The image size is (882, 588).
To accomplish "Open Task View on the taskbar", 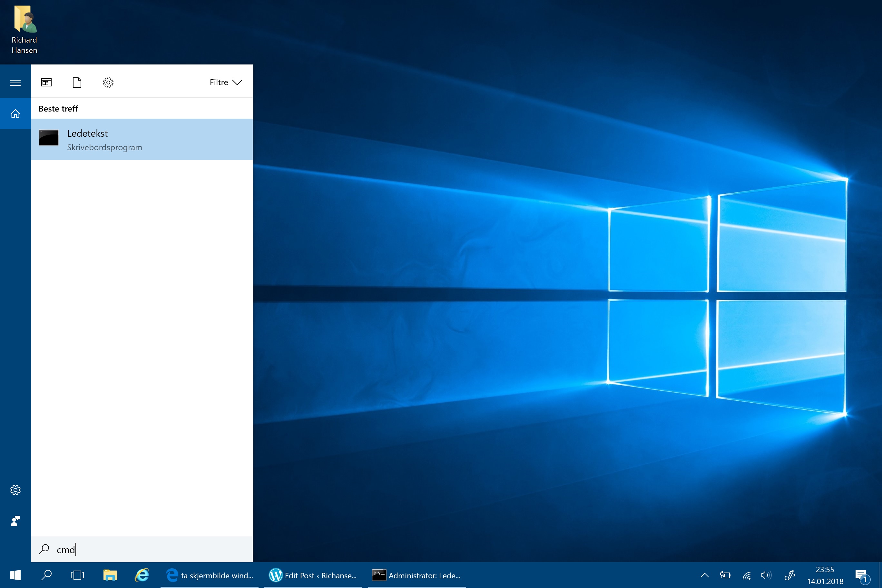I will (77, 575).
